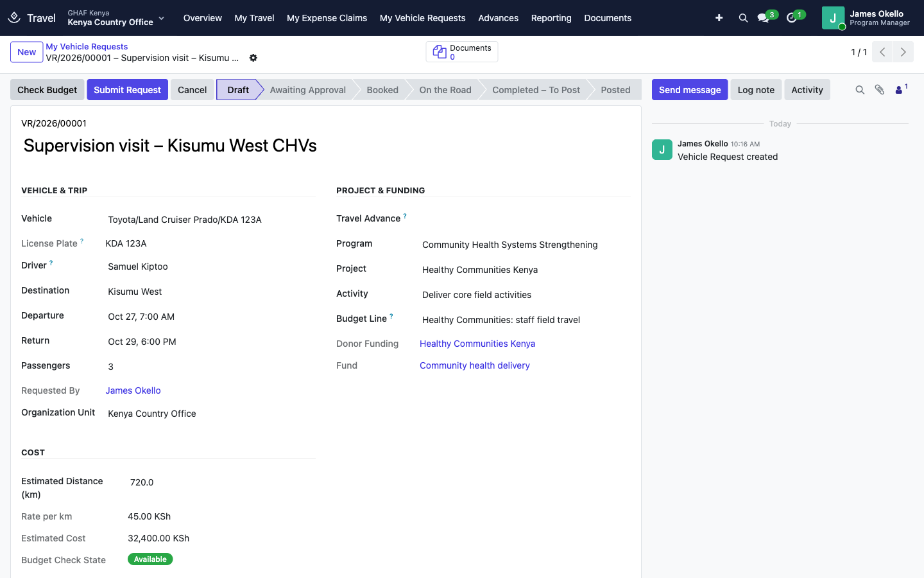Select the Awaiting Approval status stage
The height and width of the screenshot is (578, 924).
[308, 90]
